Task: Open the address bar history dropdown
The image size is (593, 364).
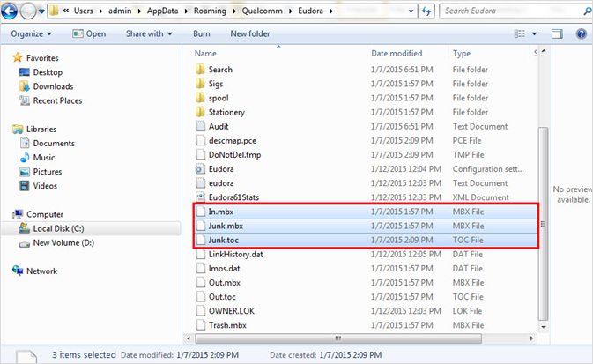Action: pos(411,11)
